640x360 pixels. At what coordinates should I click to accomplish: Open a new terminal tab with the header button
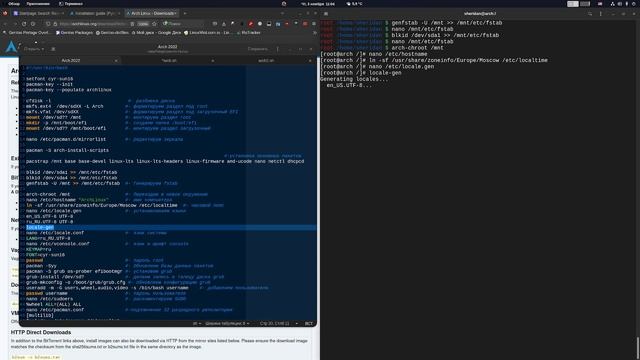(x=326, y=14)
